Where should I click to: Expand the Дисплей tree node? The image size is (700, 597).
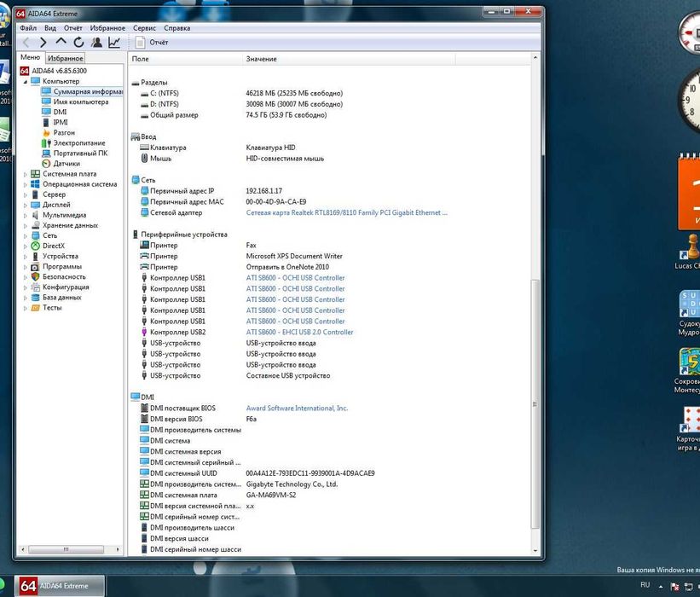pos(25,205)
